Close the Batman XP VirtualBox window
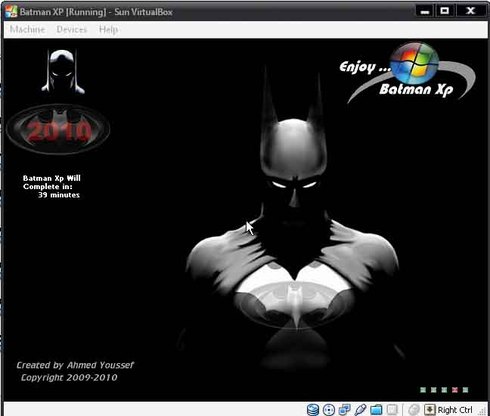Viewport: 490px width, 416px height. pyautogui.click(x=471, y=11)
